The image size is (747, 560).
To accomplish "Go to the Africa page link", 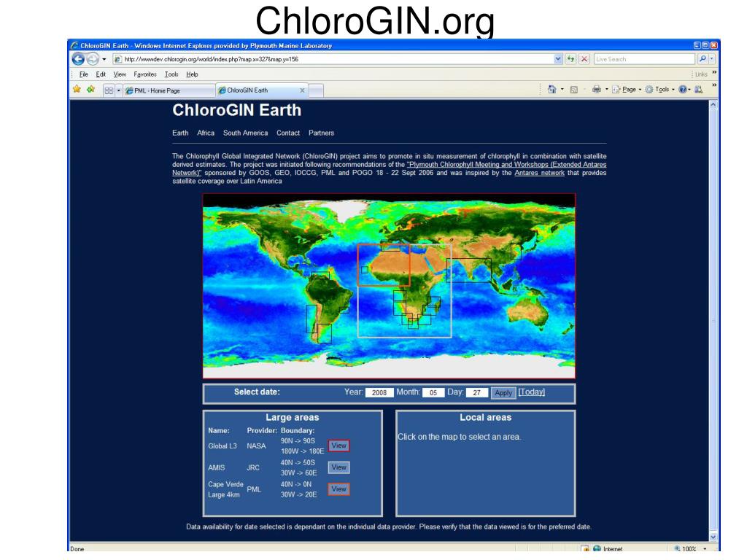I will tap(206, 133).
